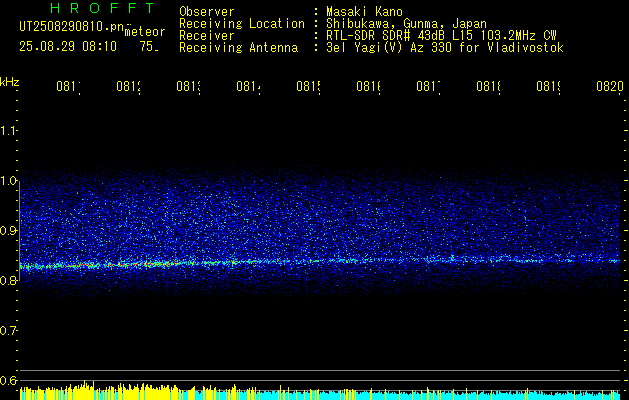
Task: Click the 0818 time axis marker
Action: pyautogui.click(x=489, y=87)
